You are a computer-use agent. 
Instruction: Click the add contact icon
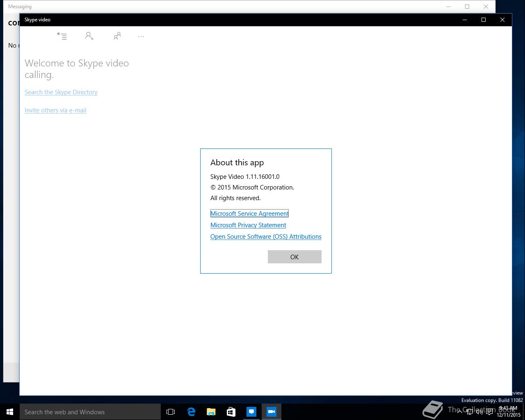(x=89, y=36)
